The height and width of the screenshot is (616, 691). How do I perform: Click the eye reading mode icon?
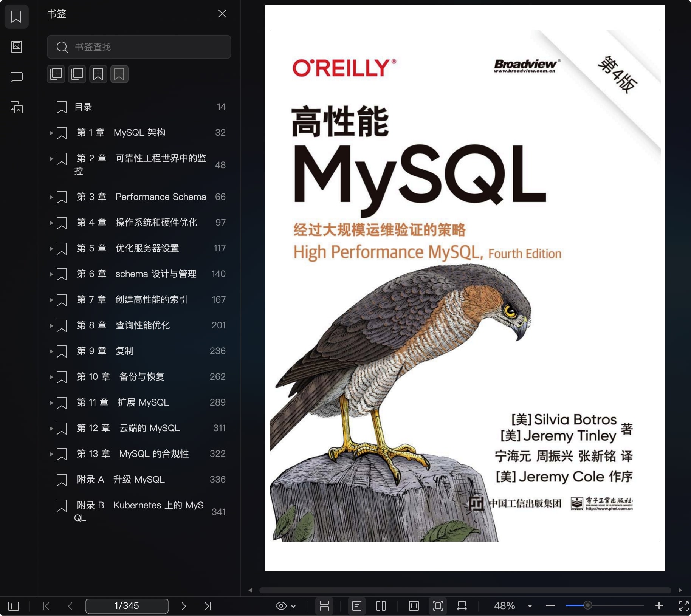pyautogui.click(x=281, y=606)
